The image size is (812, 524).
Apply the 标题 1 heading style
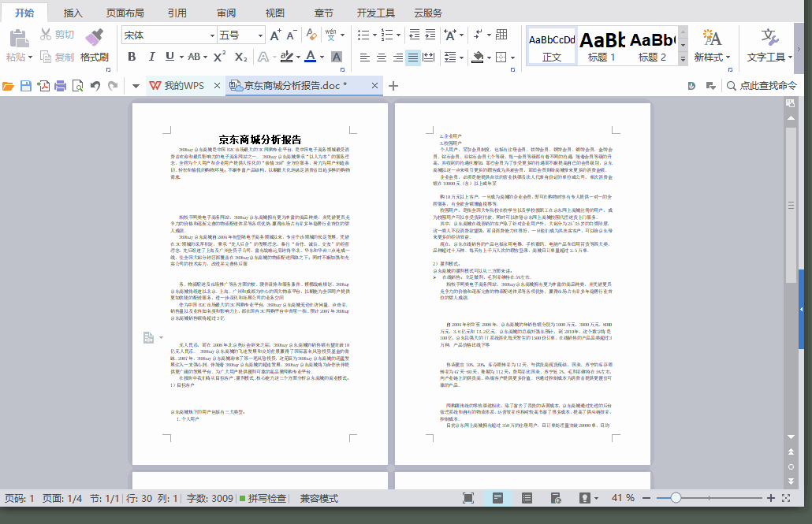[x=602, y=46]
